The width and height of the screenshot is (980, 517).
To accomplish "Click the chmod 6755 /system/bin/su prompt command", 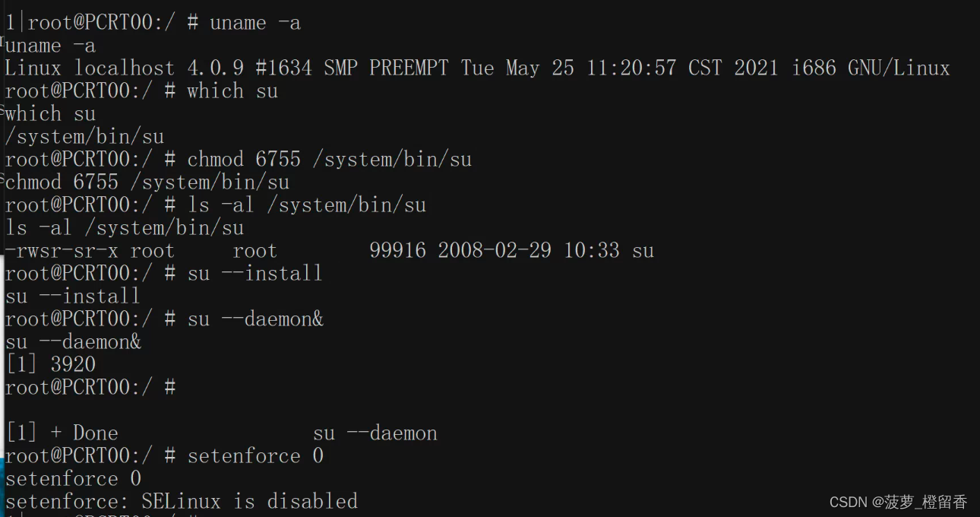I will click(330, 160).
